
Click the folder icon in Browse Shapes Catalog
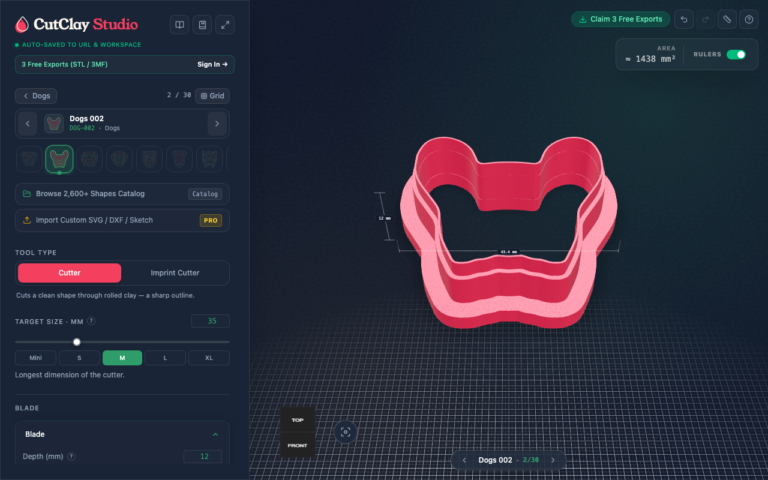coord(27,194)
